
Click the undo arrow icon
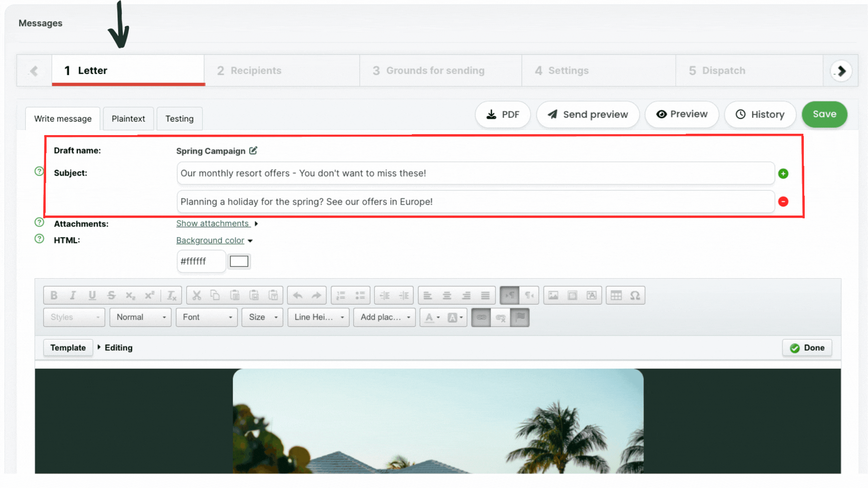[x=297, y=296]
